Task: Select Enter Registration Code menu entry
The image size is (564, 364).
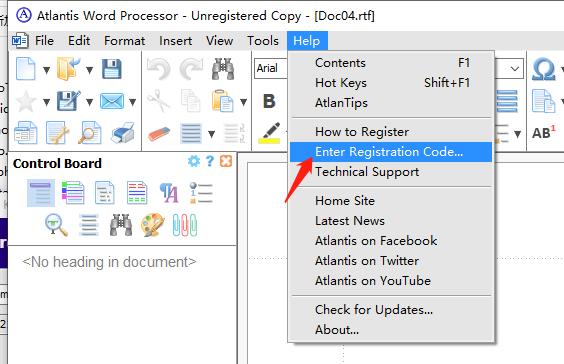Action: click(391, 152)
